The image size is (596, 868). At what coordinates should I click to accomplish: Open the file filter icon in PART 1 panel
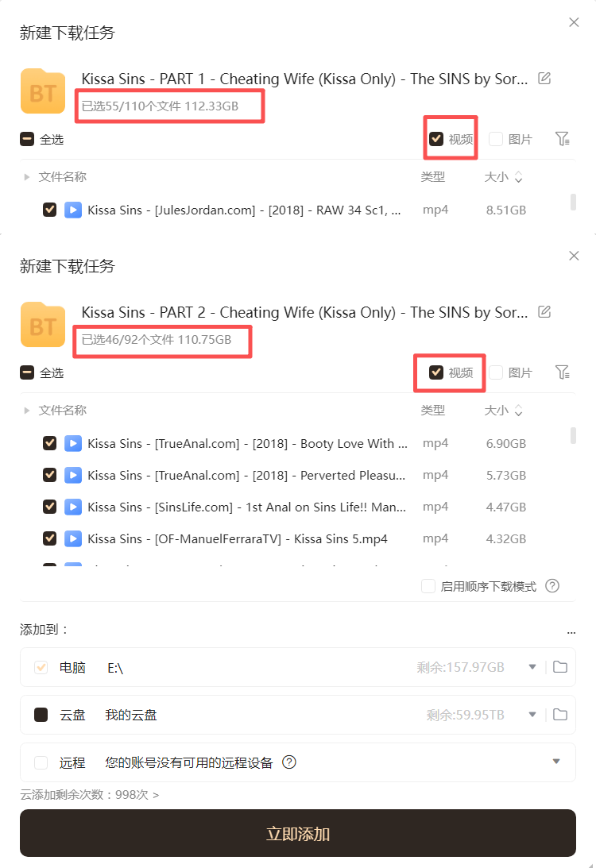click(562, 139)
